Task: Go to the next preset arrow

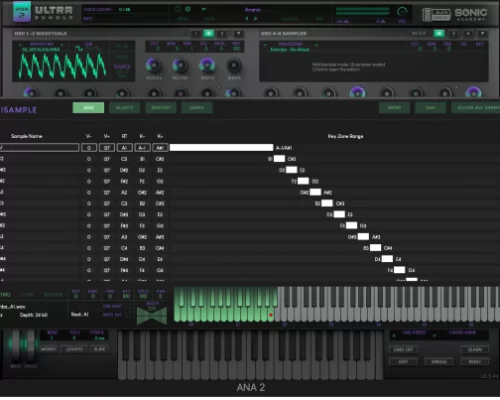Action: (x=256, y=19)
